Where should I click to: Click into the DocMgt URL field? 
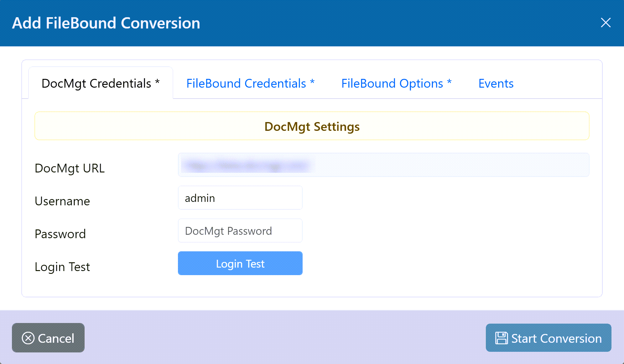click(383, 165)
